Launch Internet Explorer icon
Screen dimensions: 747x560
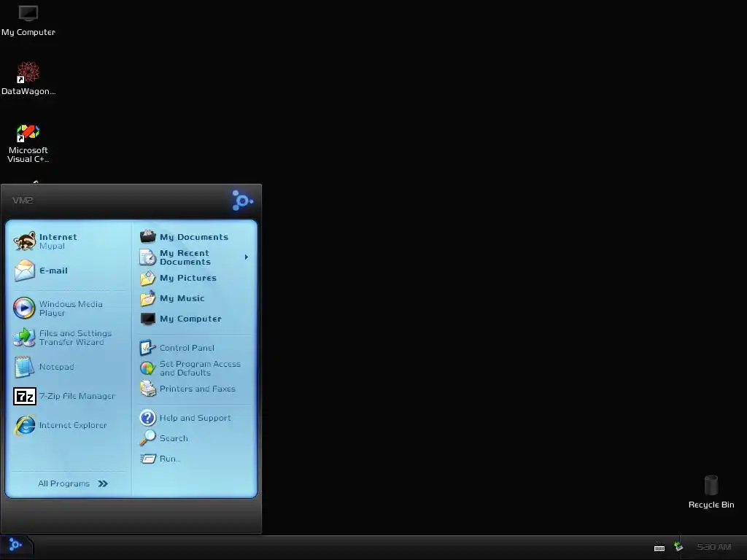coord(25,425)
